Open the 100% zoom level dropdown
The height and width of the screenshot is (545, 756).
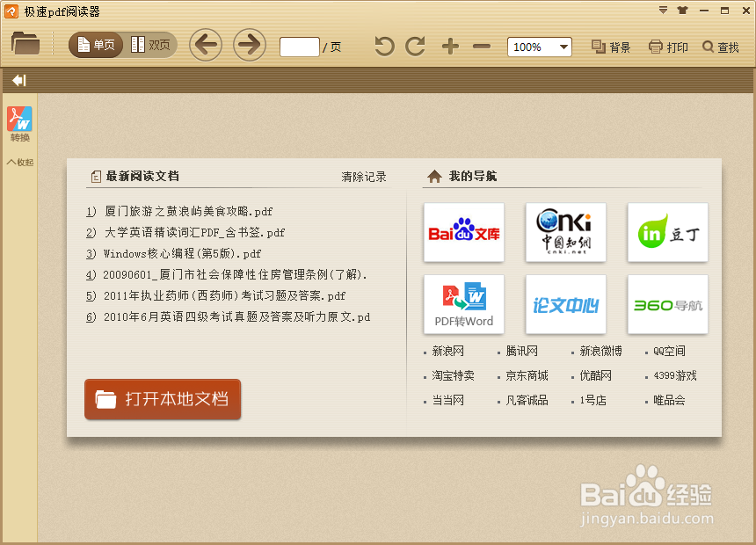point(540,47)
